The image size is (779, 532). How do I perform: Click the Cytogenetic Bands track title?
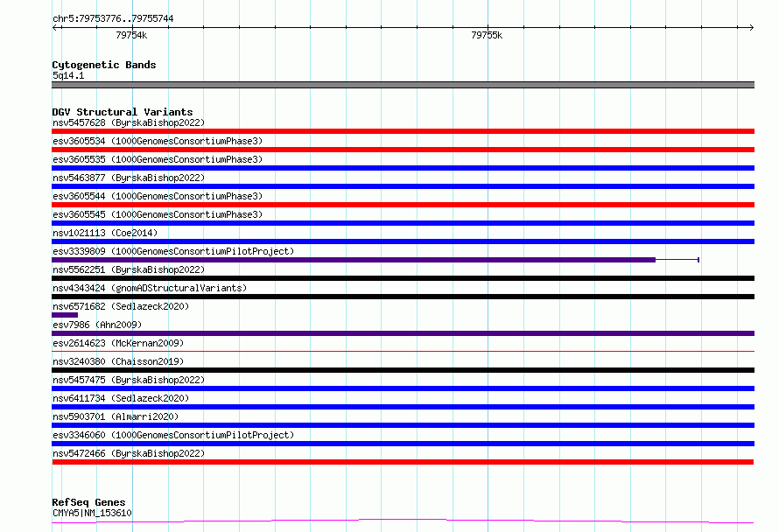(x=104, y=65)
